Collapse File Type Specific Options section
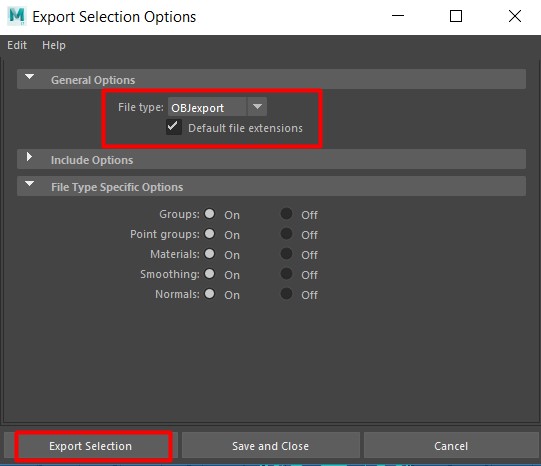The height and width of the screenshot is (466, 541). pyautogui.click(x=30, y=184)
